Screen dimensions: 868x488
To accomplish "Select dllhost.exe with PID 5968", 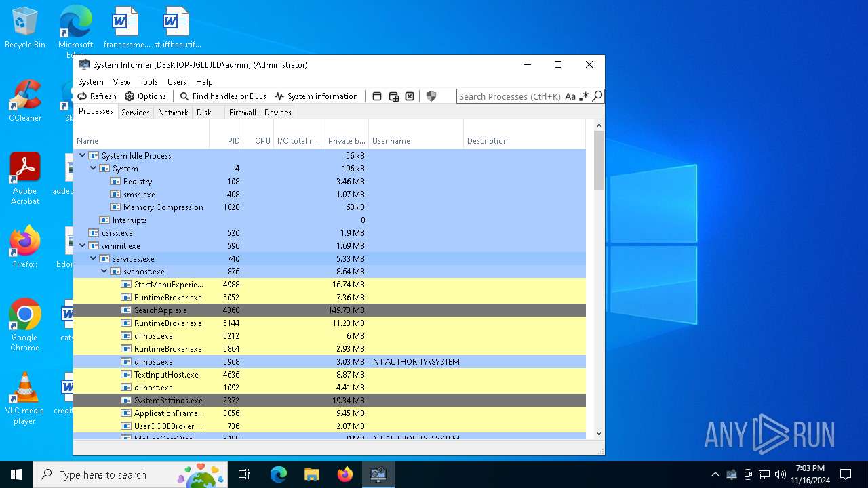I will pos(330,362).
